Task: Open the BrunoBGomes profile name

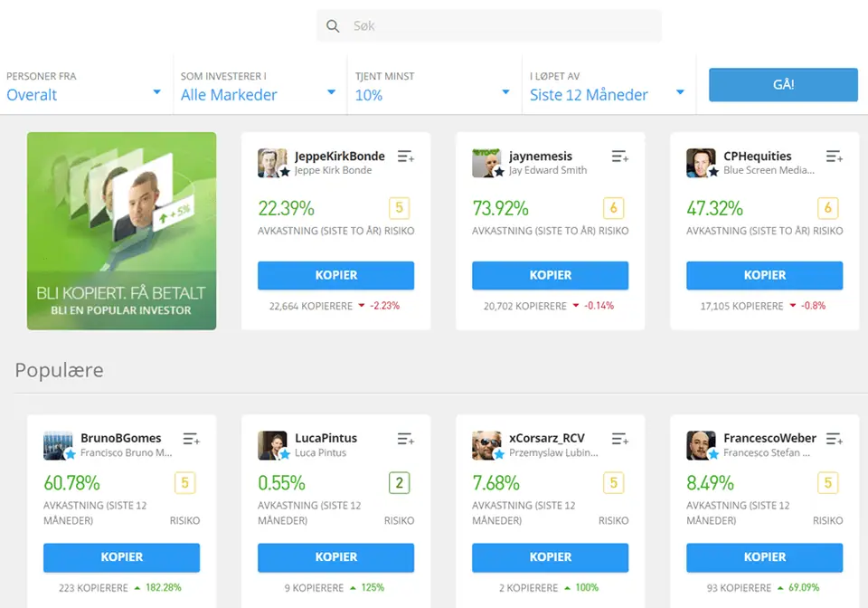Action: (120, 438)
